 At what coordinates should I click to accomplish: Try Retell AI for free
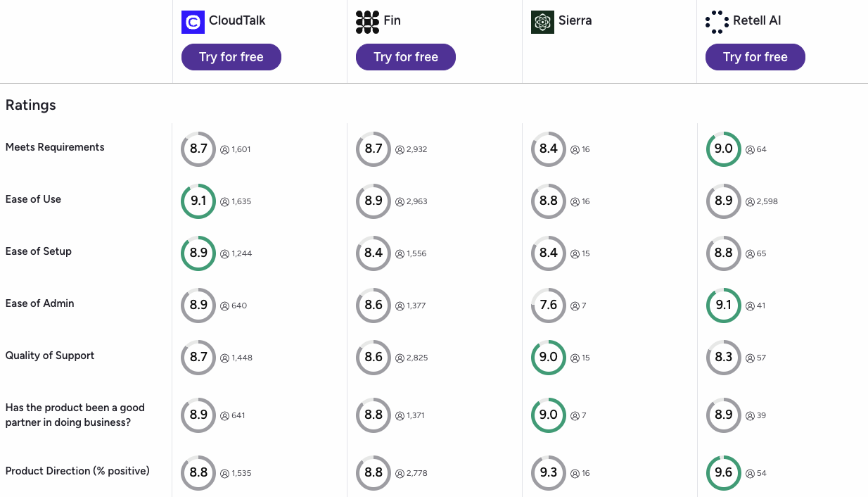pos(755,57)
